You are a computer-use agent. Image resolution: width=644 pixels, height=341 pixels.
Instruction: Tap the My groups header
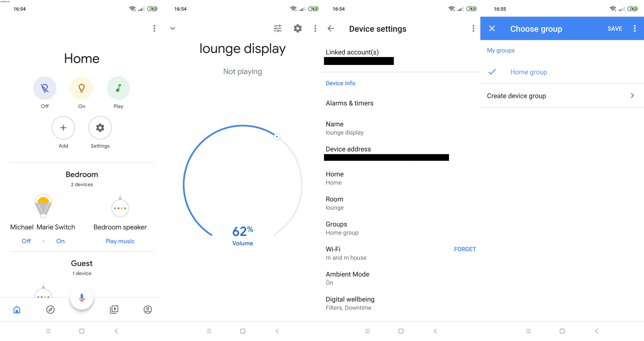[501, 51]
